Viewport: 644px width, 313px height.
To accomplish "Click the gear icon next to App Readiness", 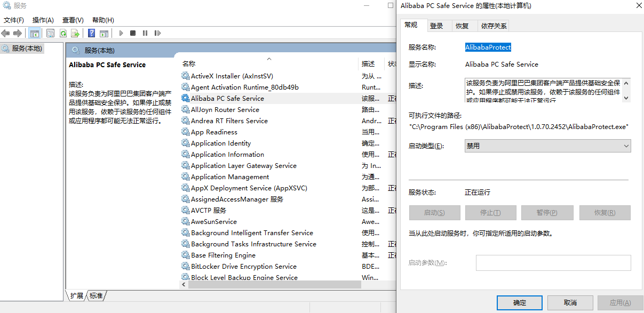I will pyautogui.click(x=186, y=132).
